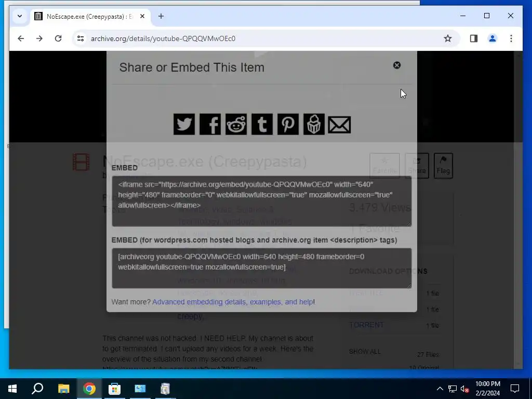View site information for archive.org
532x399 pixels.
(81, 38)
